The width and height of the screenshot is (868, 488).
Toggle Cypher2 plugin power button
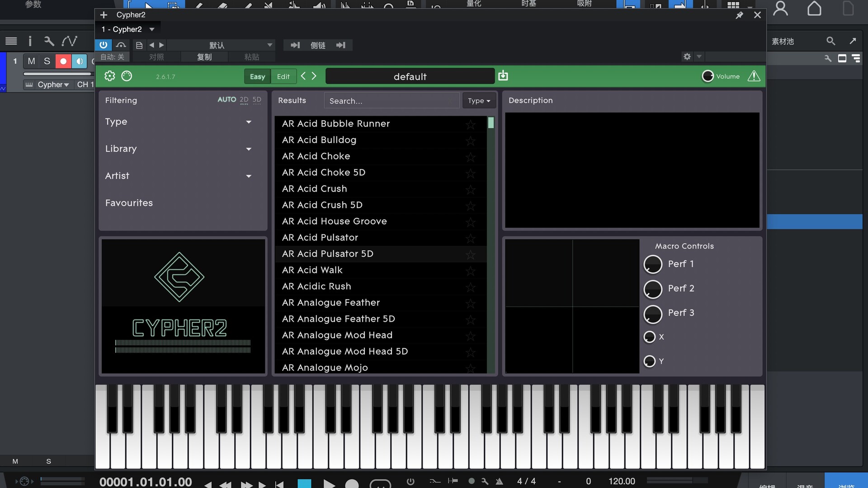click(104, 45)
